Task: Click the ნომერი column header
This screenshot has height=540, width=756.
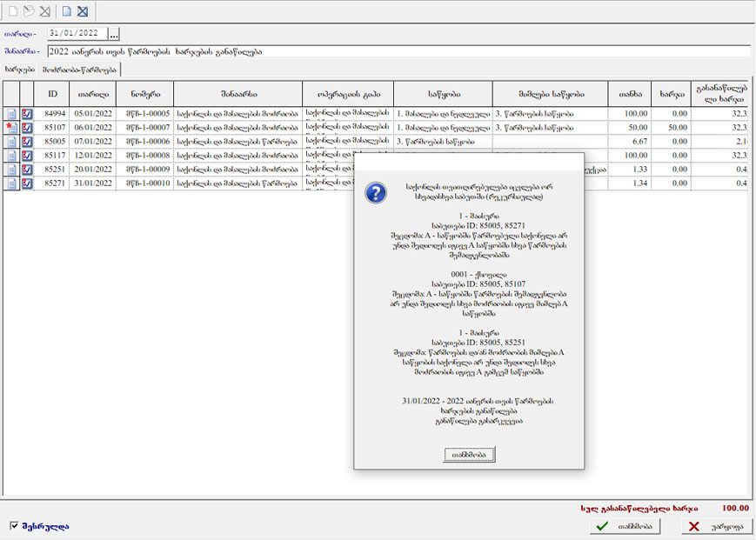Action: coord(144,95)
